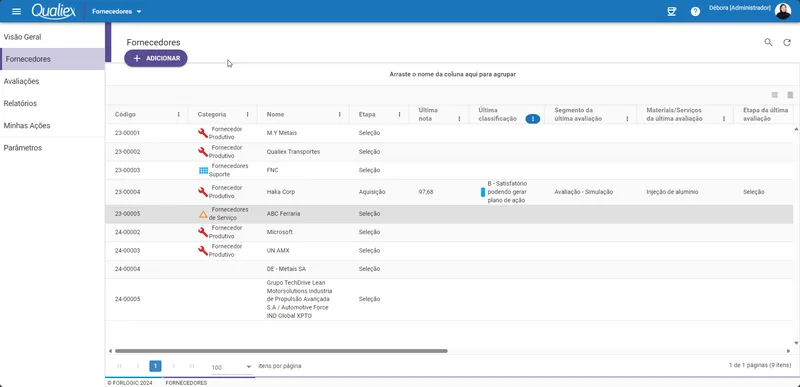The image size is (800, 387).
Task: Click triangle category icon for ABC Ferraria
Action: tap(203, 214)
